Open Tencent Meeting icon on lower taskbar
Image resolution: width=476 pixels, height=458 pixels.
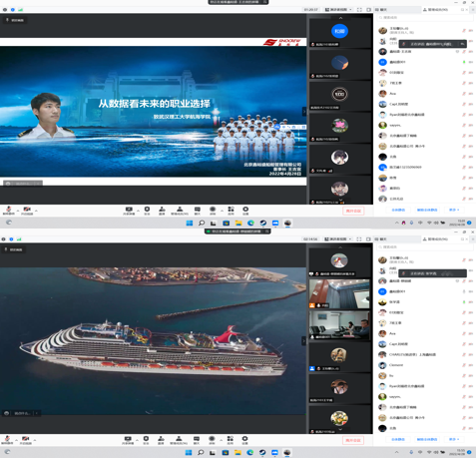(274, 452)
